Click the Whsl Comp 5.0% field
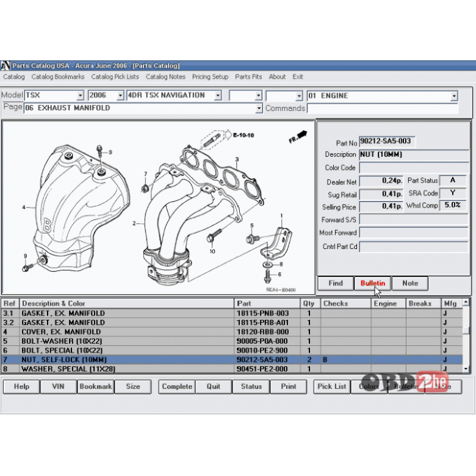This screenshot has width=476, height=476. coord(453,205)
